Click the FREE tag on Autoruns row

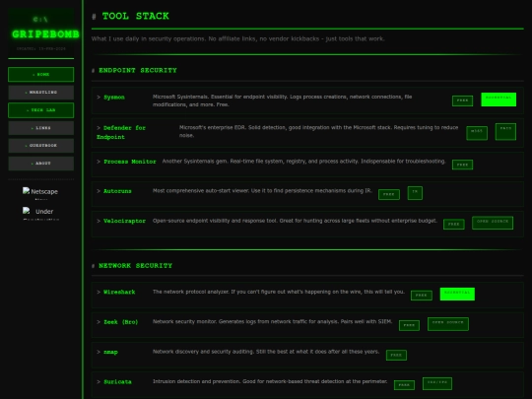pos(389,194)
